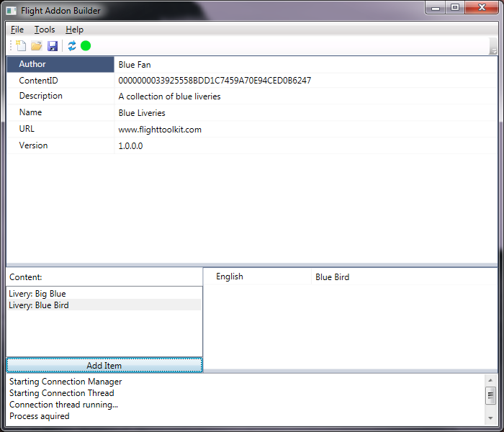Minimize the Flight Addon Builder window

pos(436,8)
